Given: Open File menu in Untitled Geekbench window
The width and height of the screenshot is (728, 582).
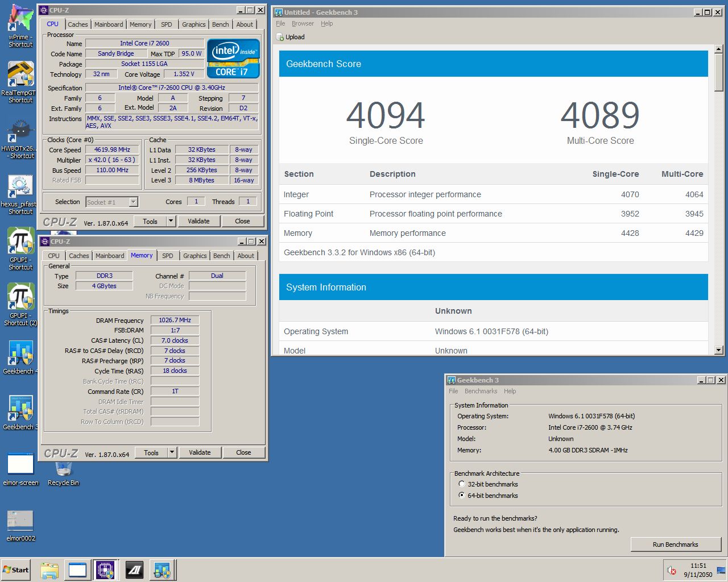Looking at the screenshot, I should point(280,23).
